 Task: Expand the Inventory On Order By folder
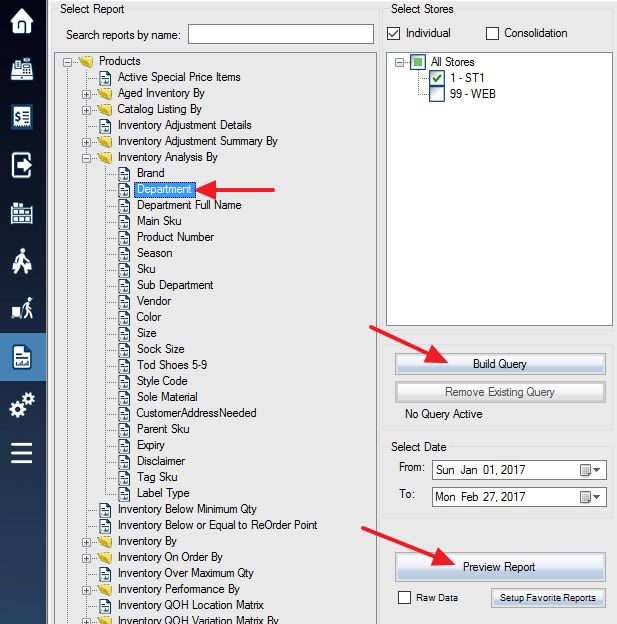(86, 558)
